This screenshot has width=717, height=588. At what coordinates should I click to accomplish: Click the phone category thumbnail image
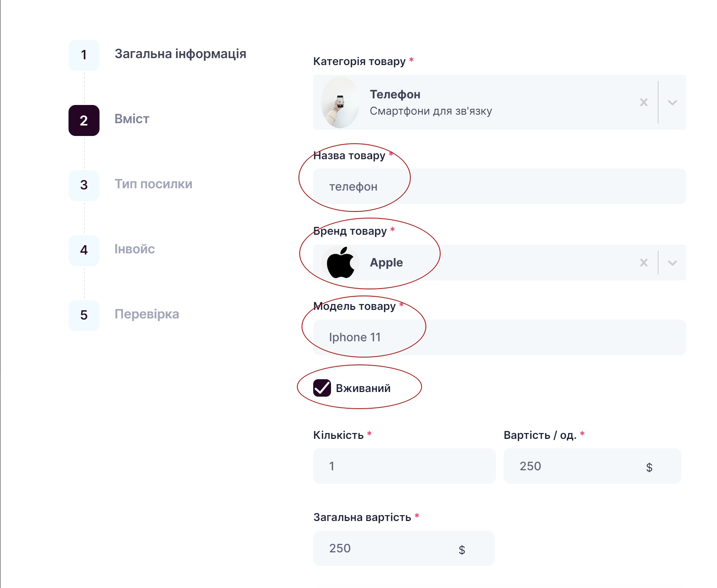click(x=340, y=102)
